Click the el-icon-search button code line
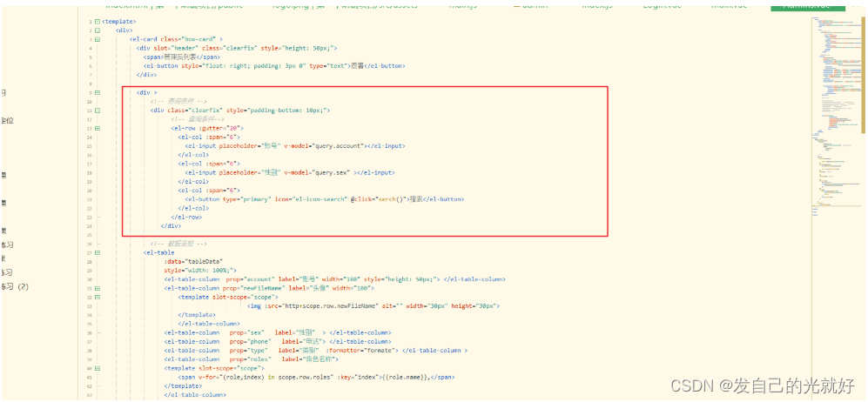Viewport: 868px width, 402px height. tap(325, 199)
